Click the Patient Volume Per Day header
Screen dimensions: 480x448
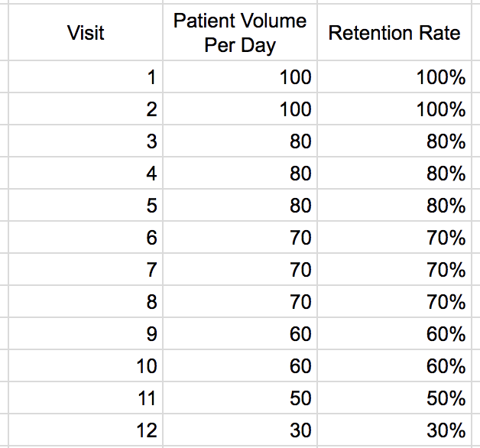point(240,33)
